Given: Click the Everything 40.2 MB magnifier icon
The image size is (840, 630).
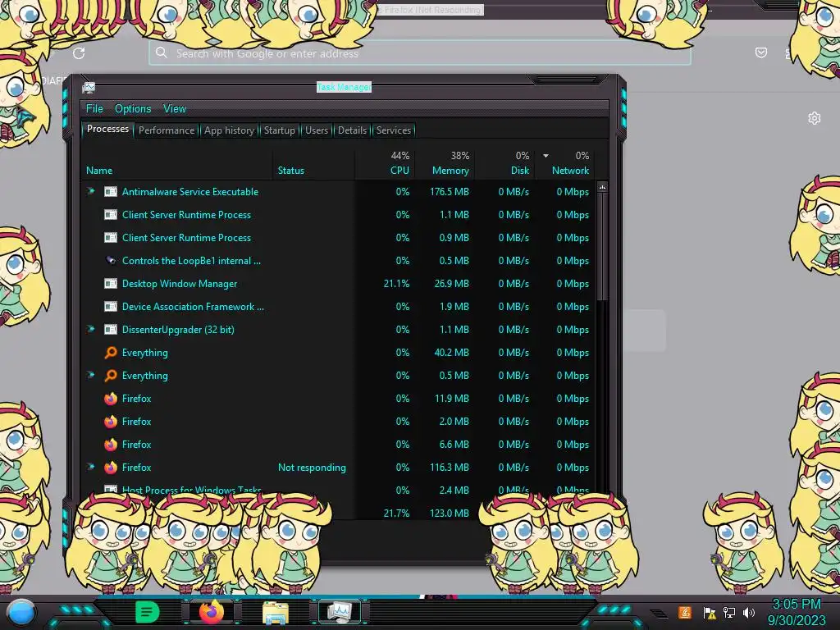Looking at the screenshot, I should click(x=111, y=353).
